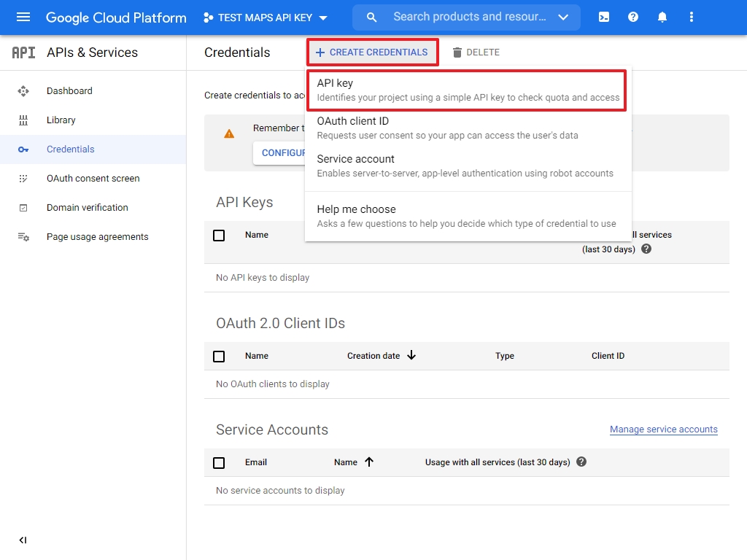
Task: Click Creation date column header
Action: click(373, 356)
